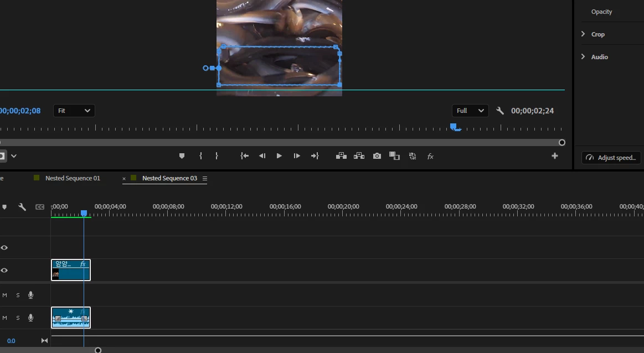This screenshot has height=353, width=644.
Task: Select the Nested Sequence 03 tab
Action: click(169, 178)
